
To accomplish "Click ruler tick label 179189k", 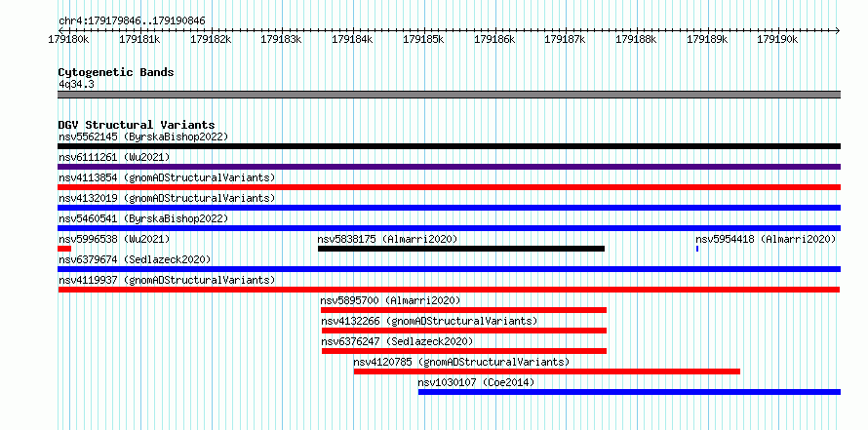I will pyautogui.click(x=707, y=39).
